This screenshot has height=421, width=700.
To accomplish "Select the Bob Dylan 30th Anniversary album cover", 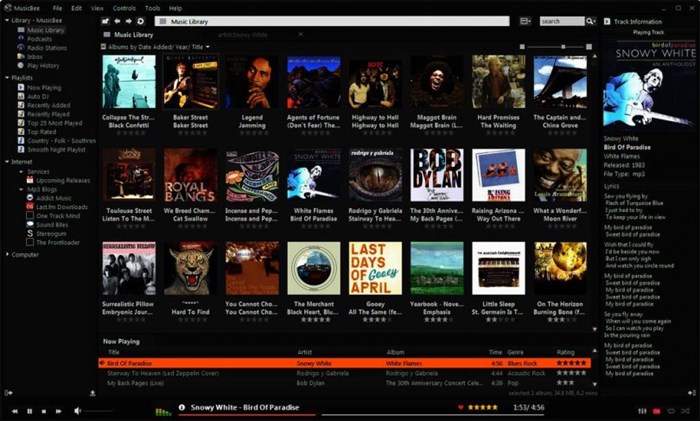I will 437,175.
